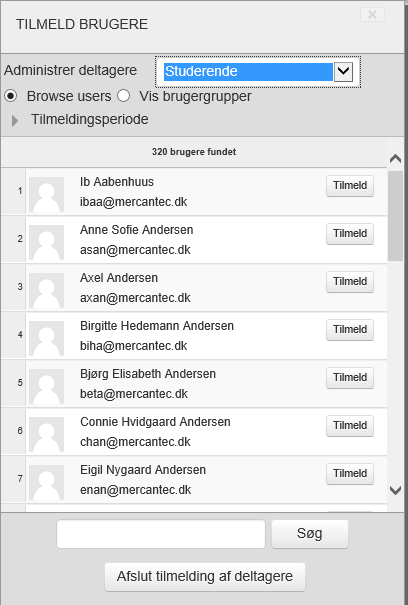Click Tilmeld button for Ib Aabenhuus
Screen dimensions: 408x605
tap(350, 186)
